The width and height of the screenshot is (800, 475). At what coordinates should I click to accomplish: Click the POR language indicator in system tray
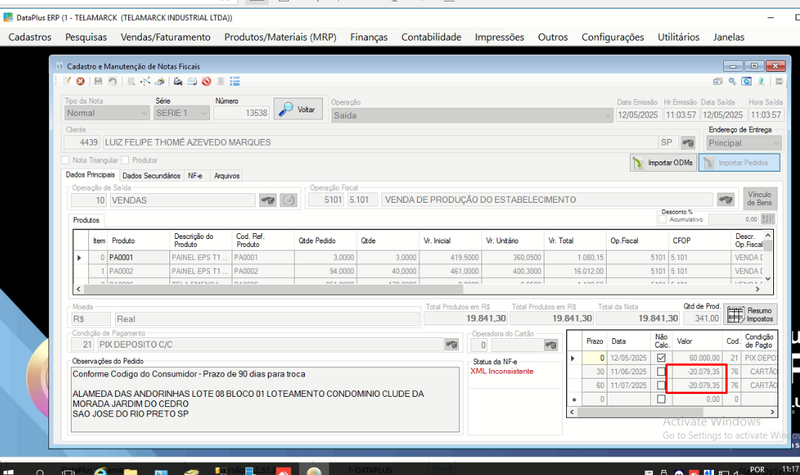[x=758, y=469]
